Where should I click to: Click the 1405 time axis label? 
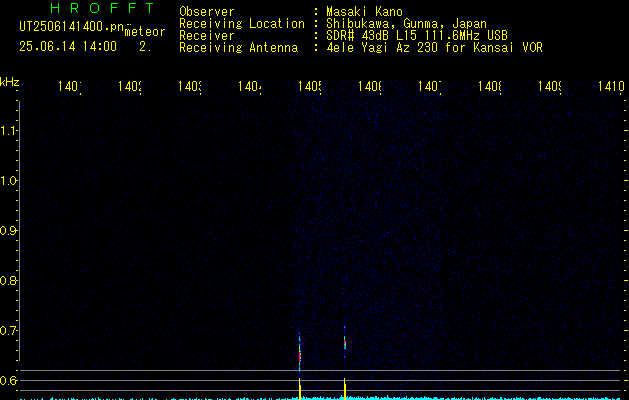tap(310, 86)
